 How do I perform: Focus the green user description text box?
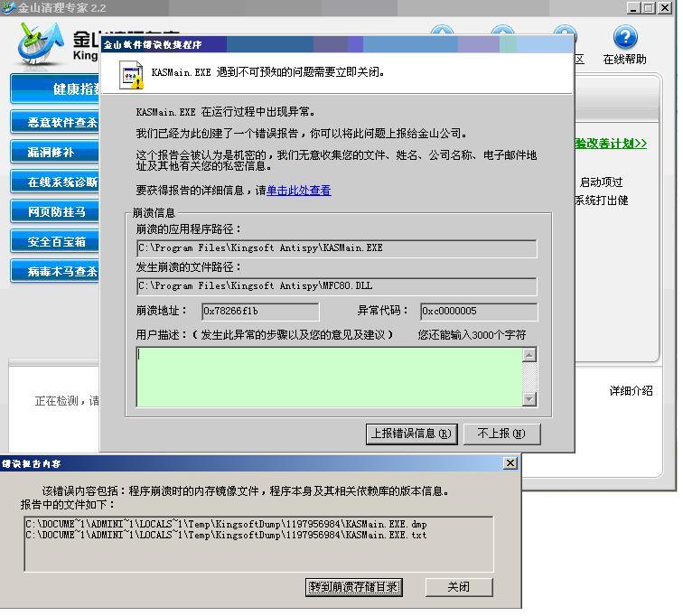point(329,377)
